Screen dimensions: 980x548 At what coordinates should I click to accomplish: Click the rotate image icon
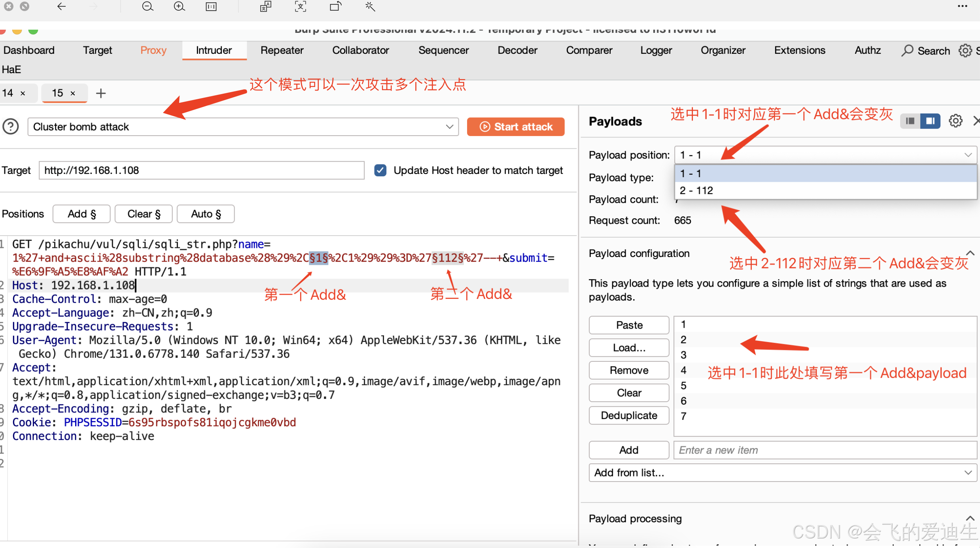pos(335,7)
